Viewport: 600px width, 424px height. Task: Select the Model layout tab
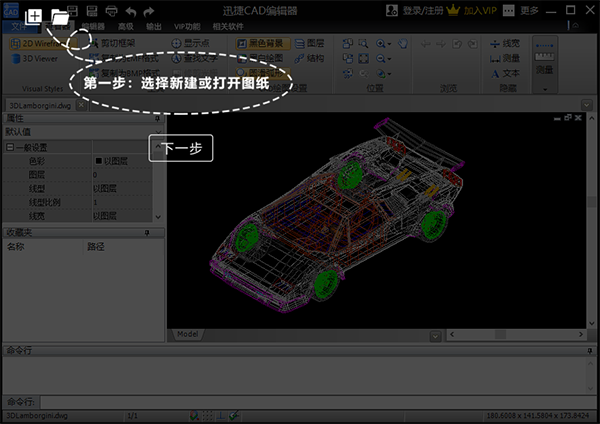[188, 334]
